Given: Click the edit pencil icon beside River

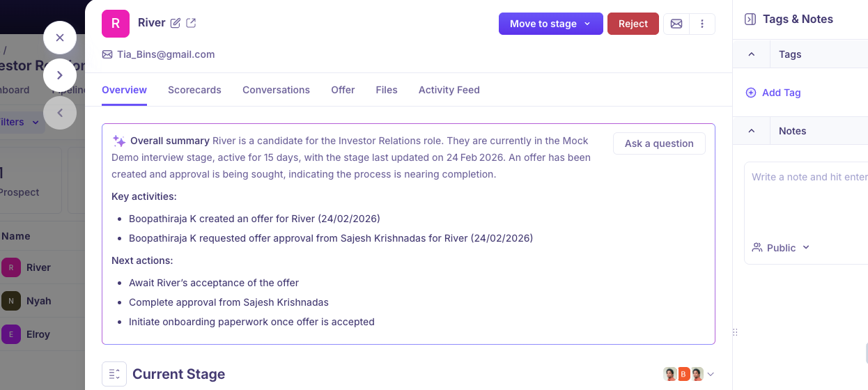Looking at the screenshot, I should (x=176, y=23).
